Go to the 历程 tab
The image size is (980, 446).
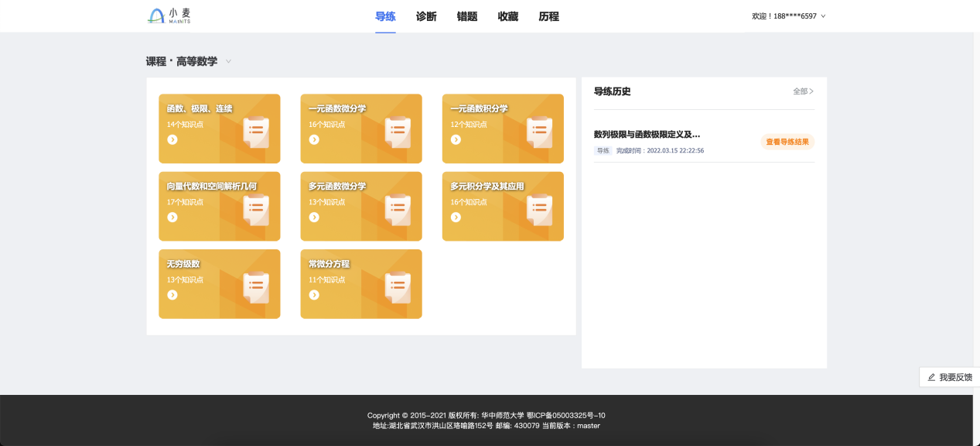coord(548,16)
